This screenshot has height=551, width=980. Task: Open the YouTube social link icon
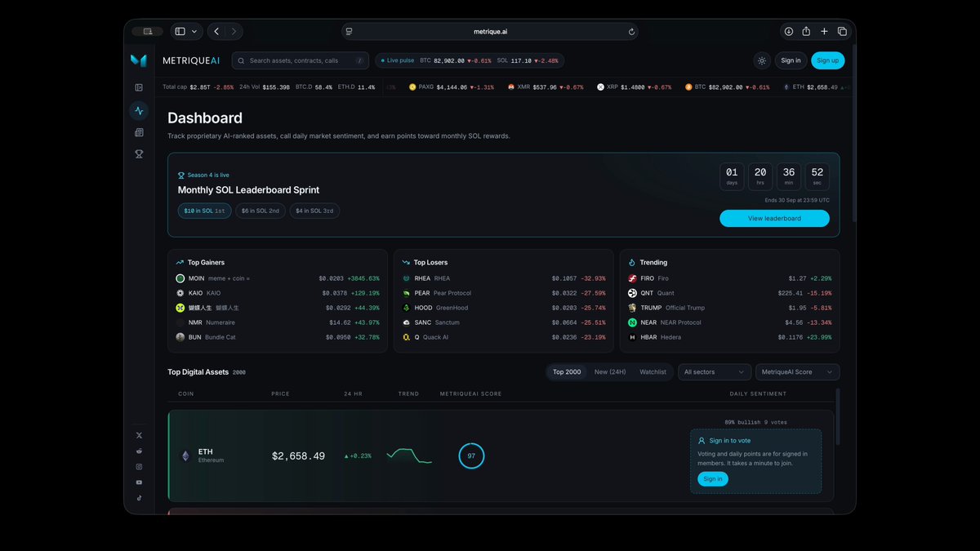coord(139,482)
